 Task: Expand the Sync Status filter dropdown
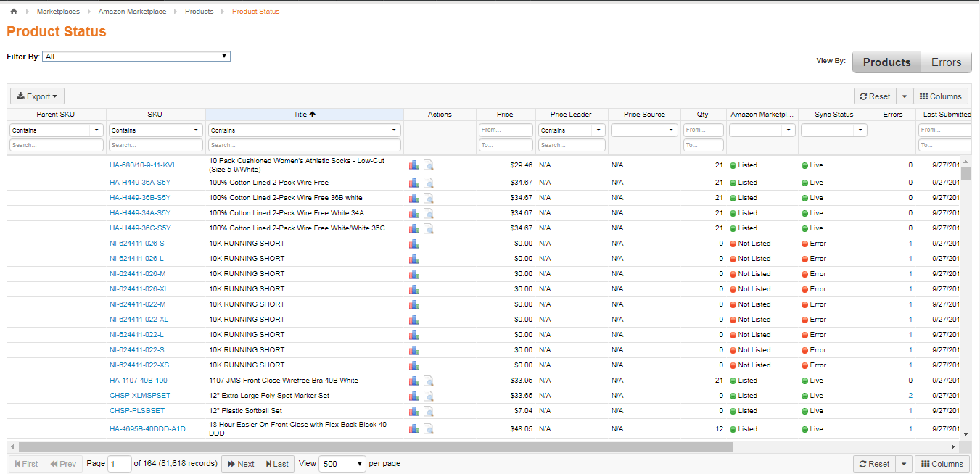(833, 130)
